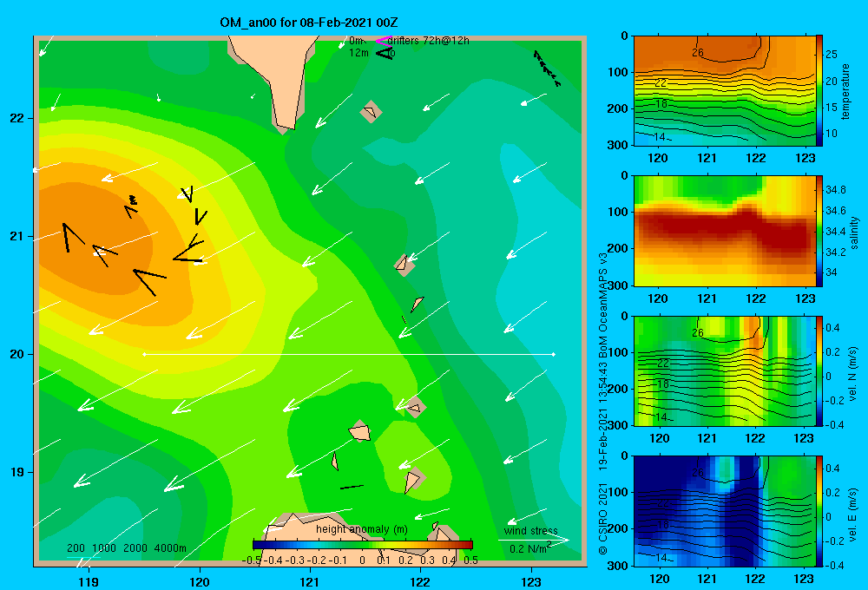Open the northward velocity section panel
Viewport: 868px width, 590px height.
click(725, 370)
